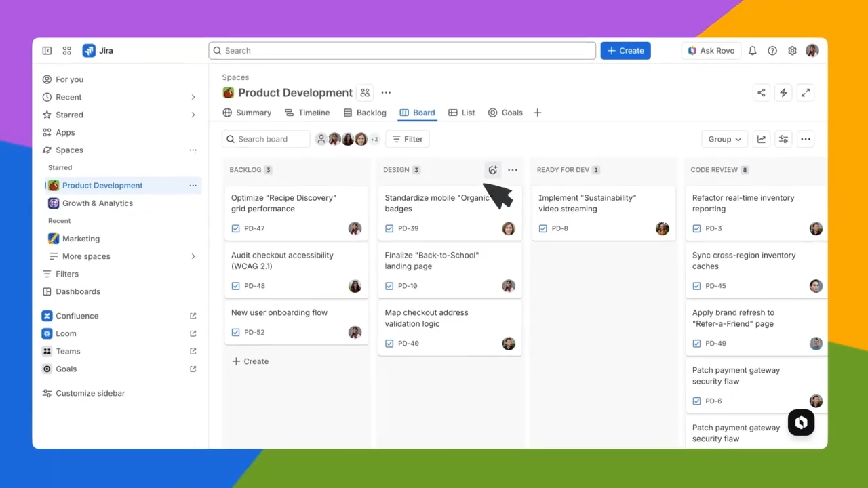Click the task type checkbox icon on PD-40

389,343
